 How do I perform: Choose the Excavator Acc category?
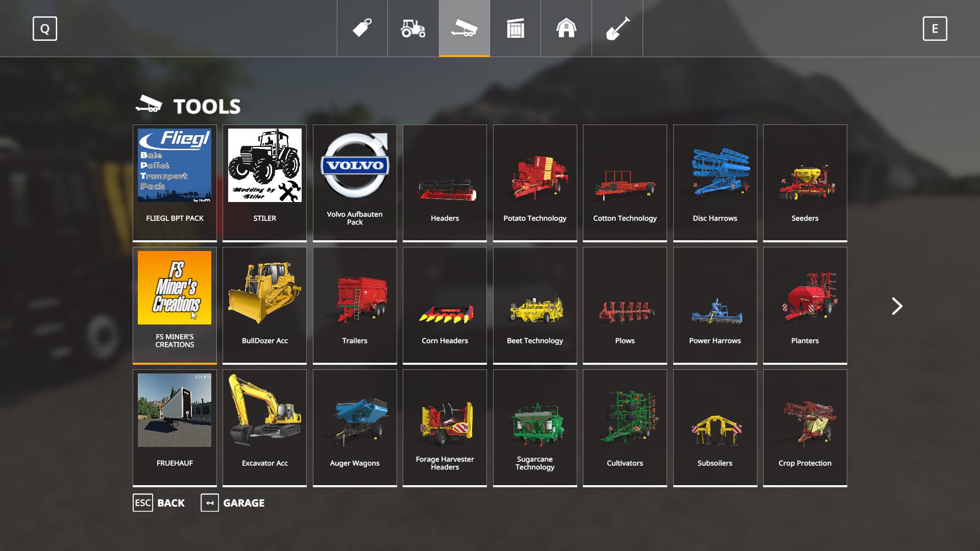pos(264,427)
